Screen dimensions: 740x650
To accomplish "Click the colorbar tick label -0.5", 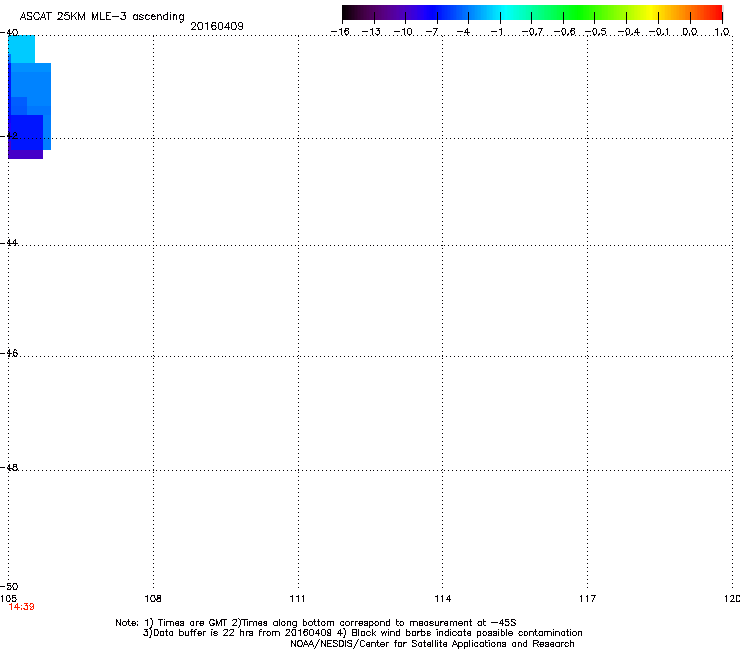I will click(596, 32).
